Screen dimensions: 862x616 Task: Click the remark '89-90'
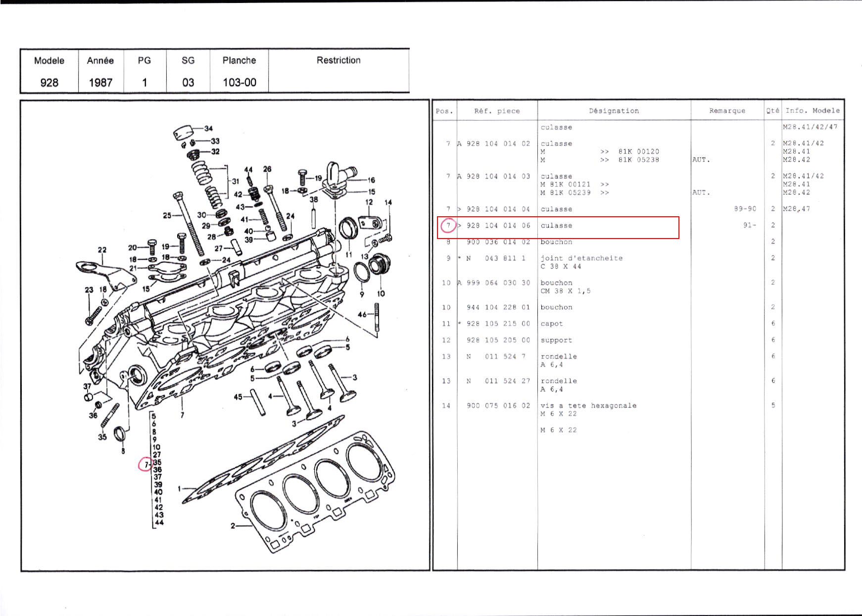745,209
